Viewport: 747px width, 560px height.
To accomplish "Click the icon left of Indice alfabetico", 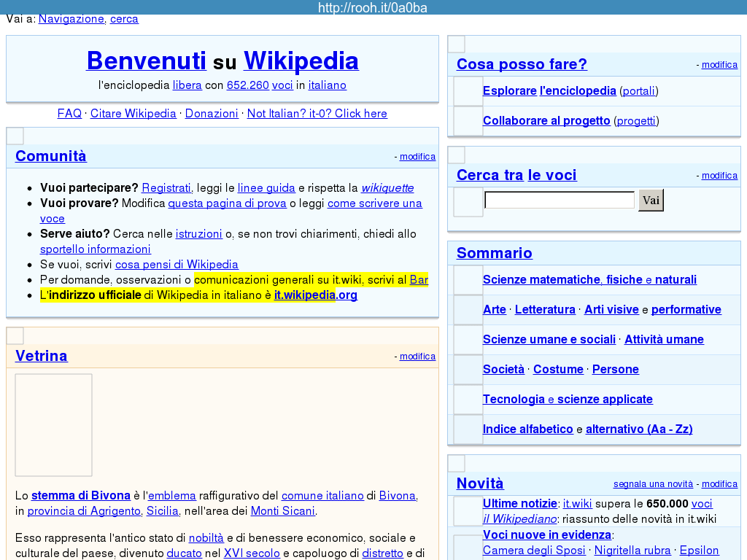I will [x=468, y=429].
